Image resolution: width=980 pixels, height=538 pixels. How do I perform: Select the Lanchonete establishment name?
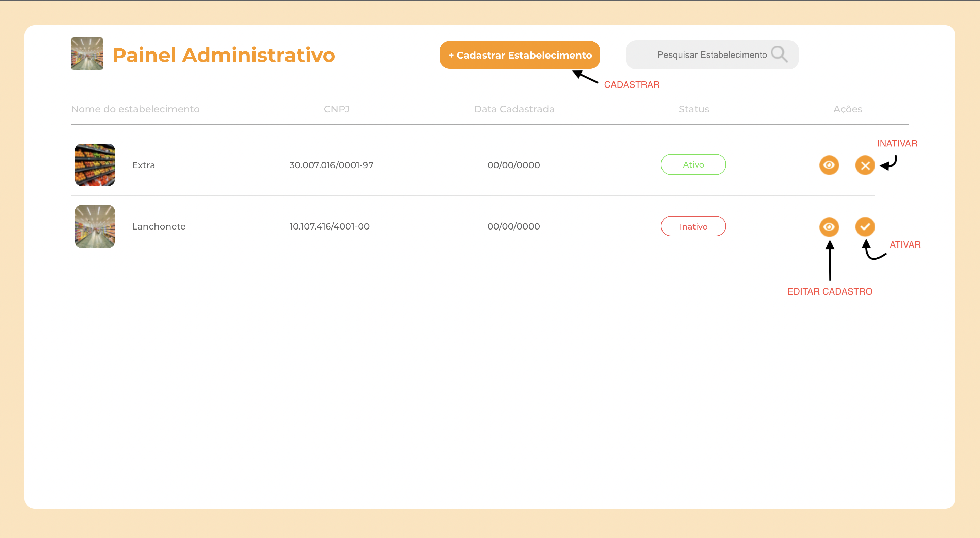(x=159, y=226)
